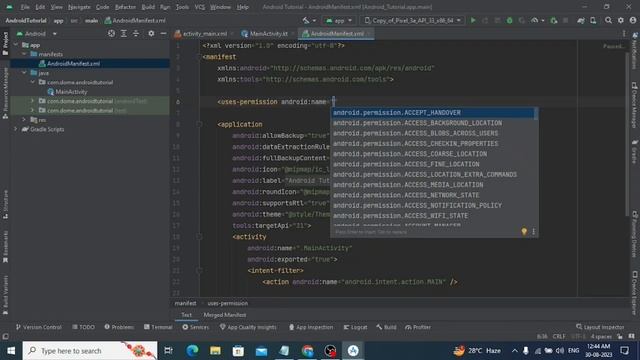Image resolution: width=640 pixels, height=360 pixels.
Task: Open Android Studio from the Windows taskbar
Action: pos(353,350)
